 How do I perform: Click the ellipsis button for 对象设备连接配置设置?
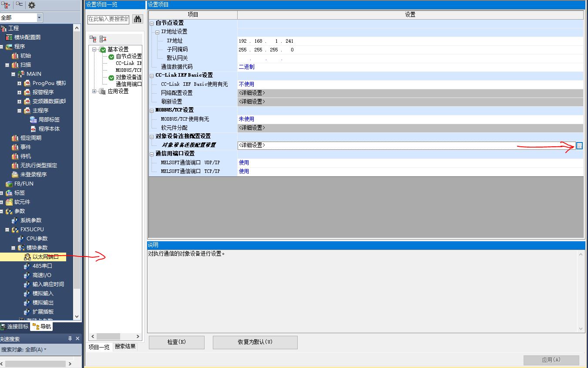click(579, 145)
